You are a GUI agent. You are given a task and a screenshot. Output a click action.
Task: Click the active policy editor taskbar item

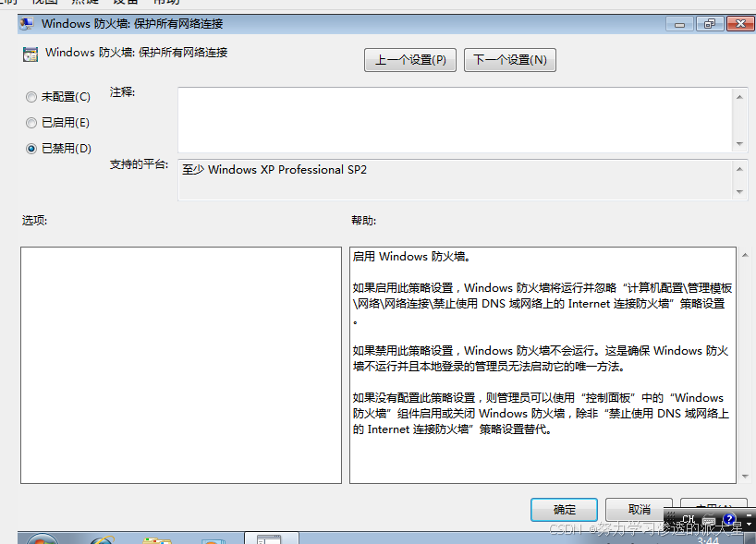pos(272,538)
